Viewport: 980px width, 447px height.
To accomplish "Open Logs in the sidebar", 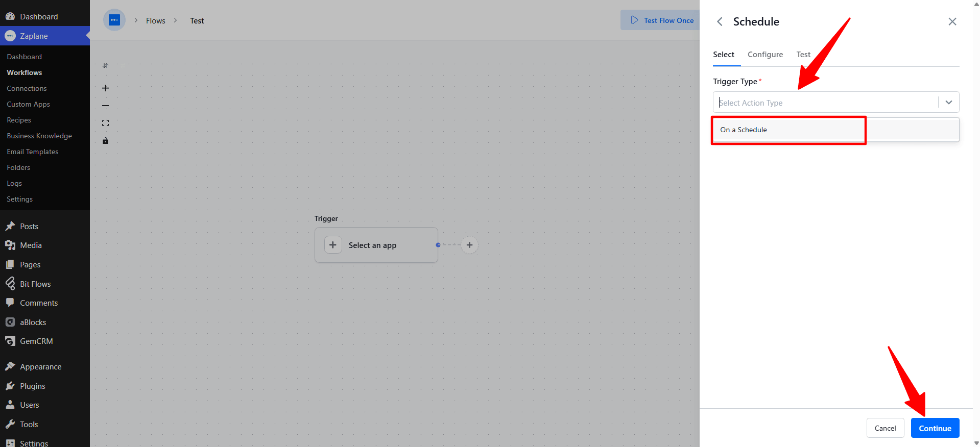I will [x=14, y=183].
